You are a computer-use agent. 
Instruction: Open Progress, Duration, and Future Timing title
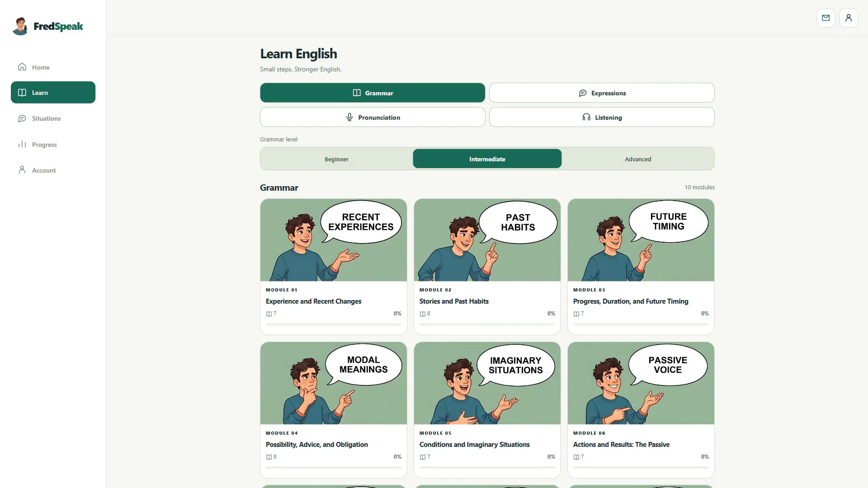pos(631,301)
